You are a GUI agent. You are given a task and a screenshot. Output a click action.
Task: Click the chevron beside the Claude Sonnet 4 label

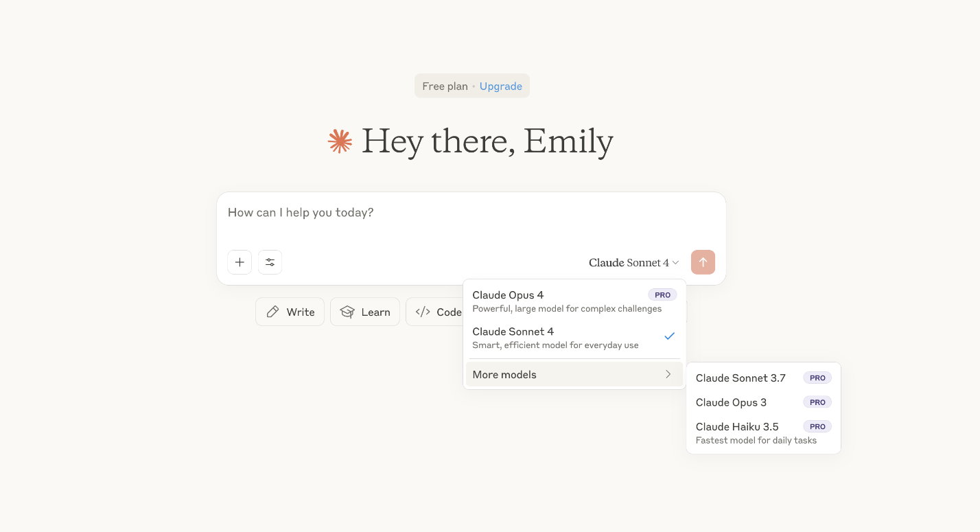point(675,263)
